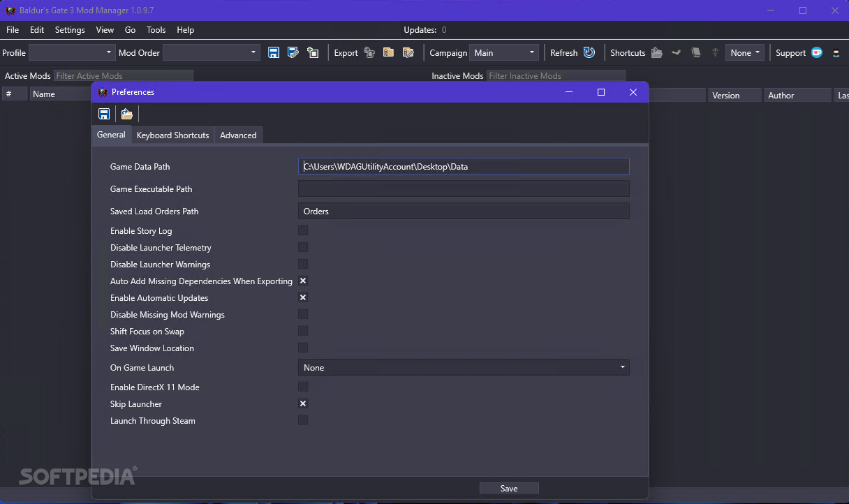
Task: Click the first icon right of Export label
Action: click(369, 52)
